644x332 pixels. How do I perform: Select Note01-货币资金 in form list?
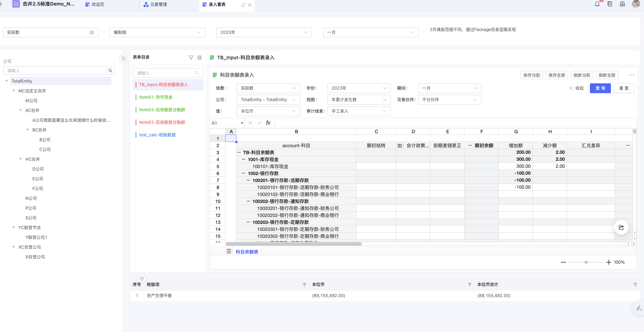[x=156, y=97]
